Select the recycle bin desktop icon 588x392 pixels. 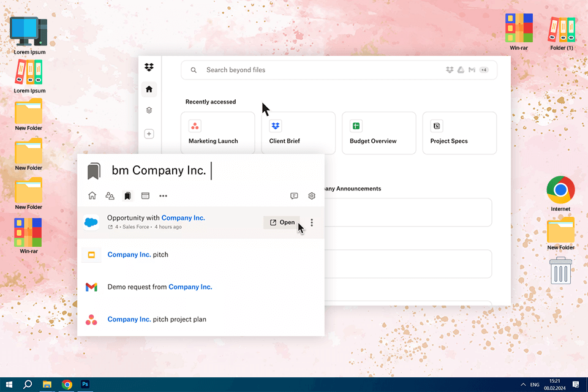pos(560,271)
